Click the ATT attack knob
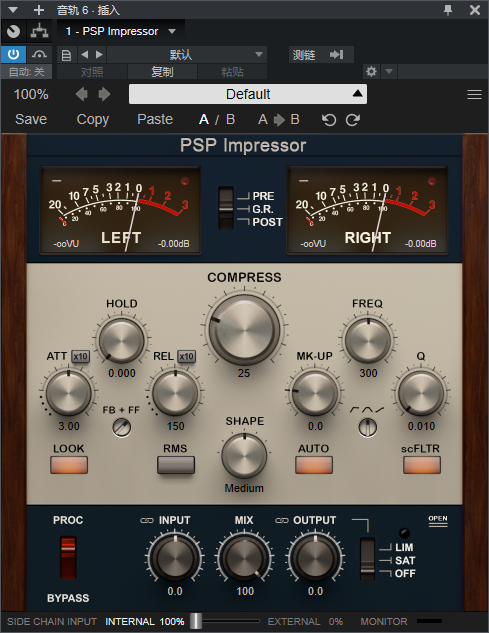 [69, 392]
